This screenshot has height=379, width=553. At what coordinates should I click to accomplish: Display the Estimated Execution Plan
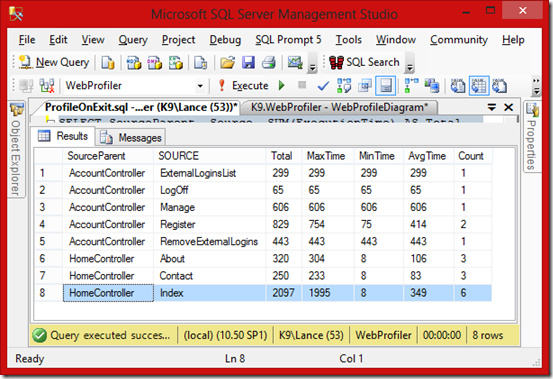click(x=344, y=86)
